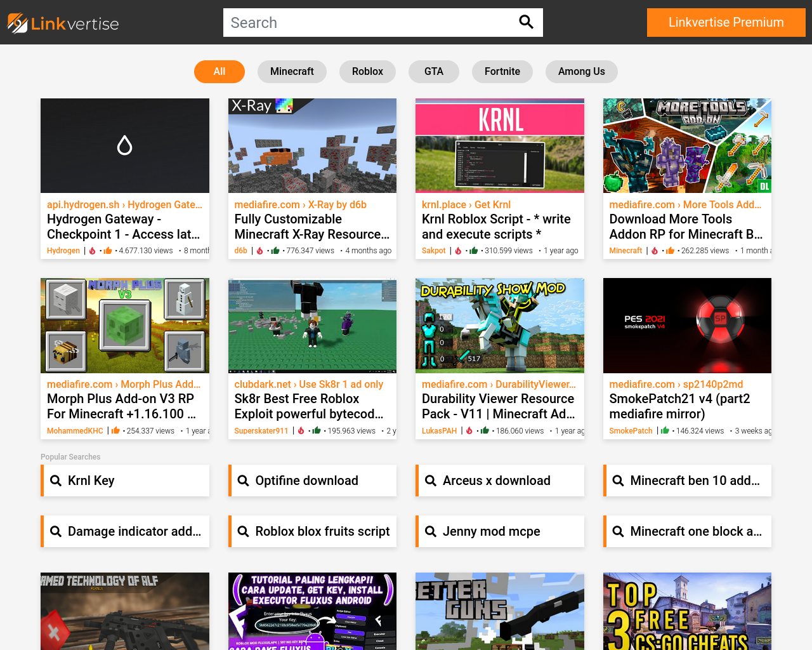Click the search icon beside Roblox blox fruits script

coord(243,531)
